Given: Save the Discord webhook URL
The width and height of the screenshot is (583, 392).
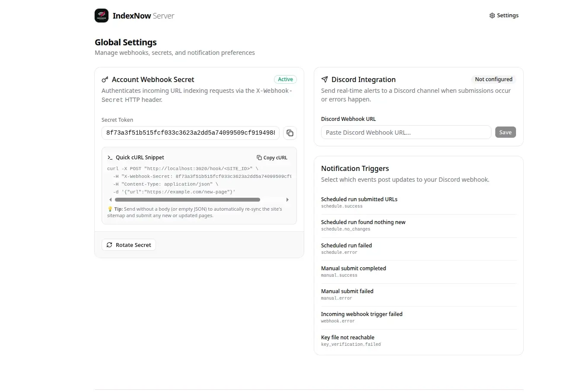Looking at the screenshot, I should tap(505, 132).
